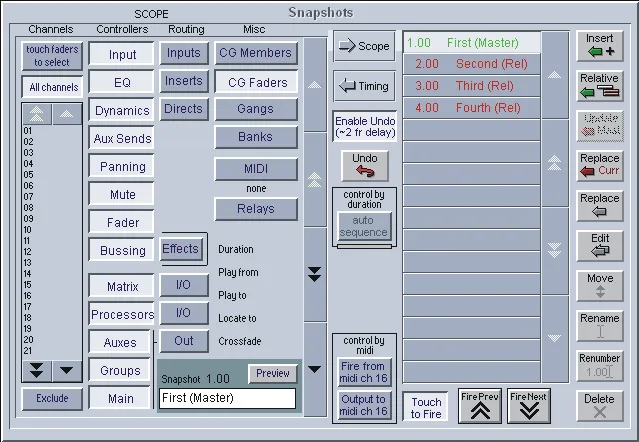
Task: Toggle All channels selection
Action: pyautogui.click(x=52, y=87)
